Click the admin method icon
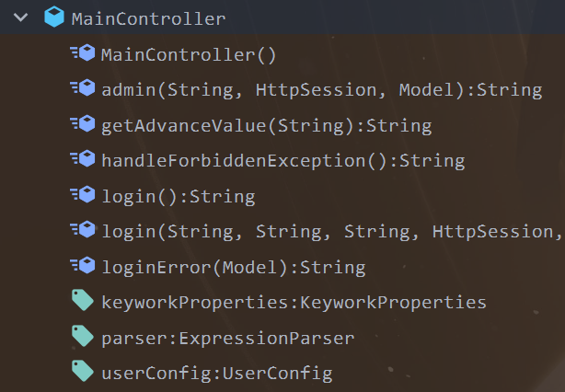This screenshot has width=565, height=392. coord(83,89)
